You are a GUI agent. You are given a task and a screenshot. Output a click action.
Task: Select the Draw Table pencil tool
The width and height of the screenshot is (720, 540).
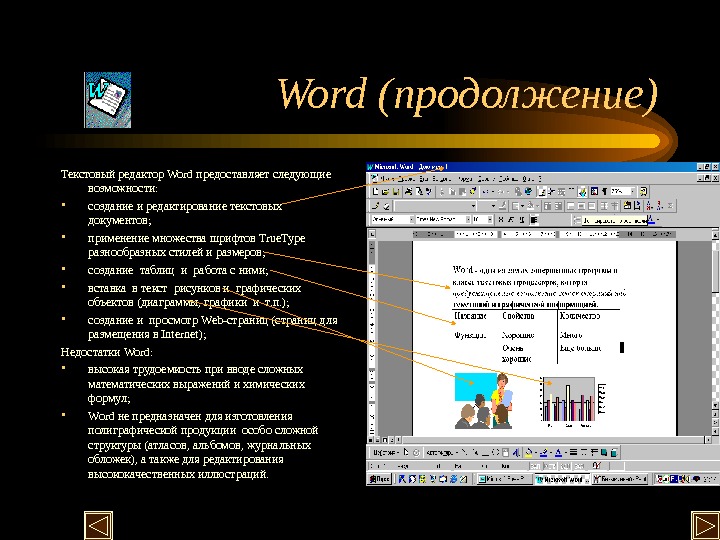coord(376,206)
